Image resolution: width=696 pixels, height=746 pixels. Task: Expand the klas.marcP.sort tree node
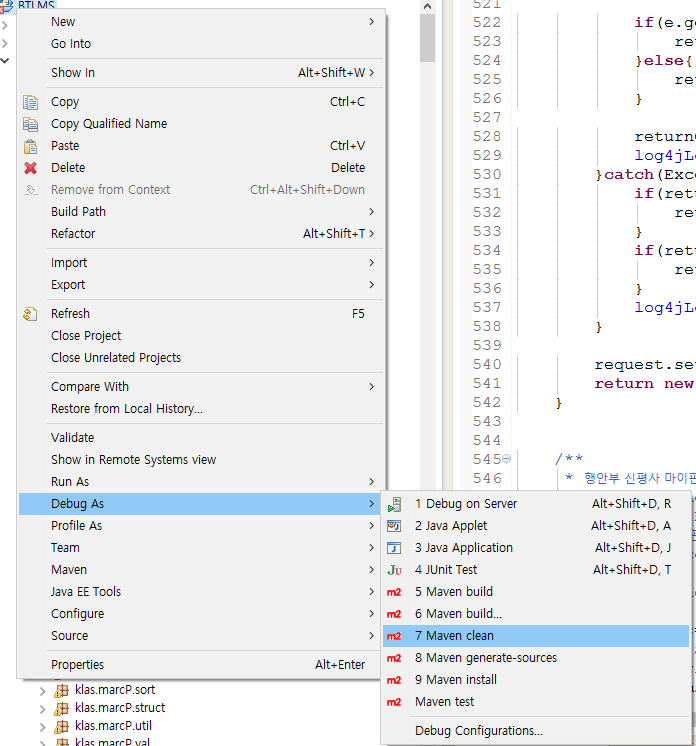43,691
